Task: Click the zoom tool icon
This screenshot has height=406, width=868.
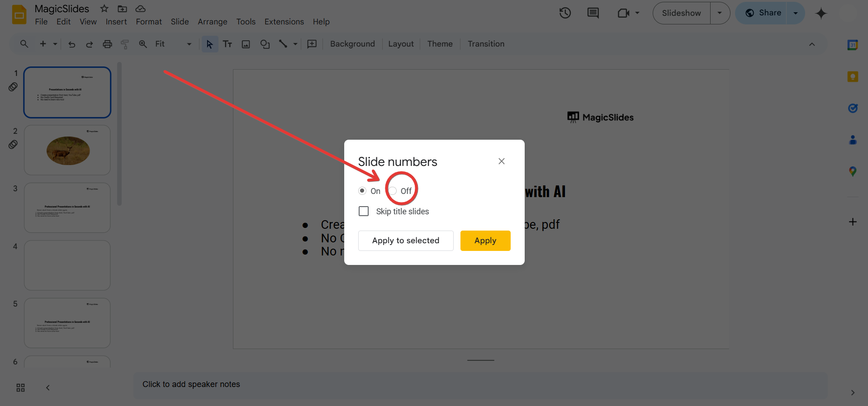Action: pos(143,44)
